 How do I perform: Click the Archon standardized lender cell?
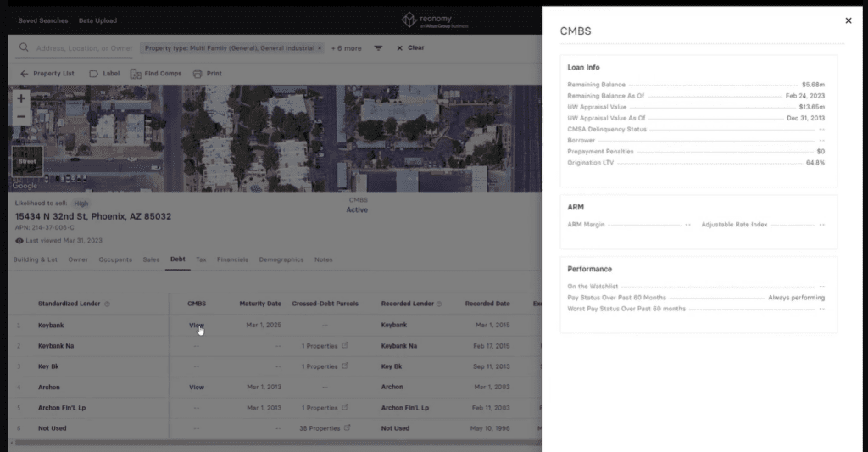[48, 388]
